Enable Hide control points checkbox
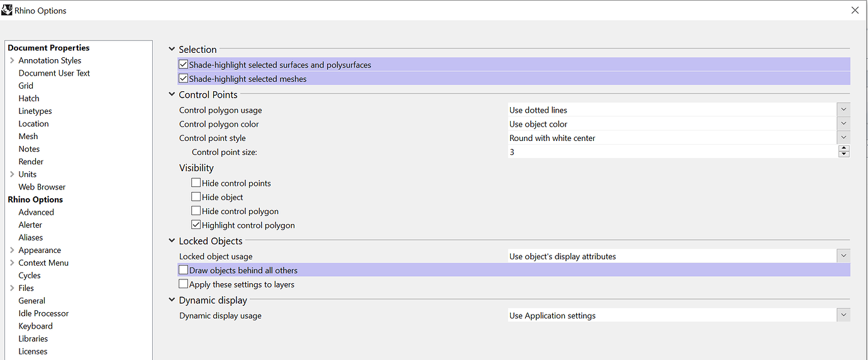868x360 pixels. [x=196, y=183]
